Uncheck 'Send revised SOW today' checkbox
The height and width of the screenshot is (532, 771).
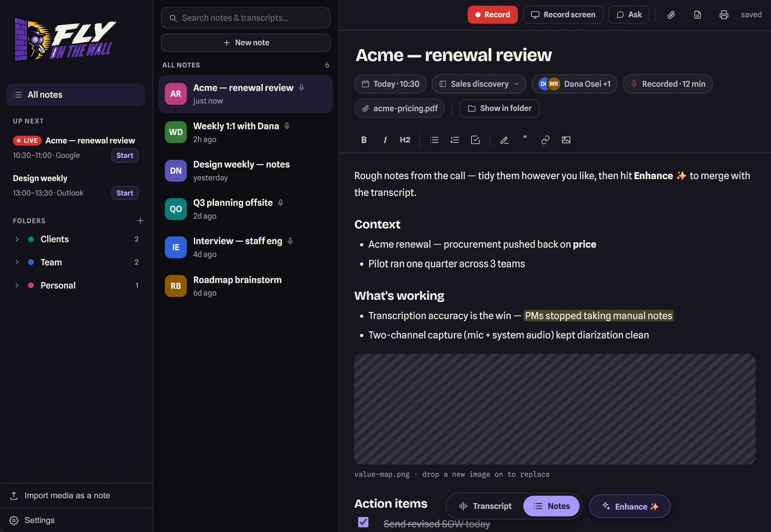click(363, 522)
